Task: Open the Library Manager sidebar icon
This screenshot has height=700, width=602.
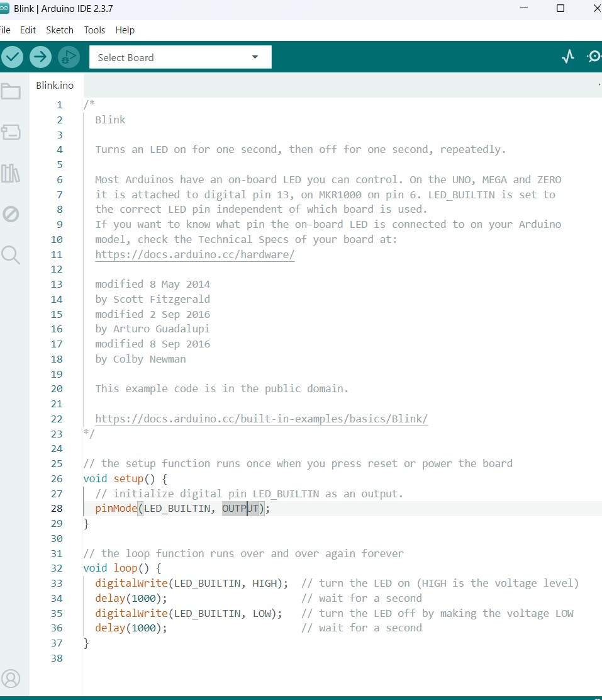Action: pos(11,173)
